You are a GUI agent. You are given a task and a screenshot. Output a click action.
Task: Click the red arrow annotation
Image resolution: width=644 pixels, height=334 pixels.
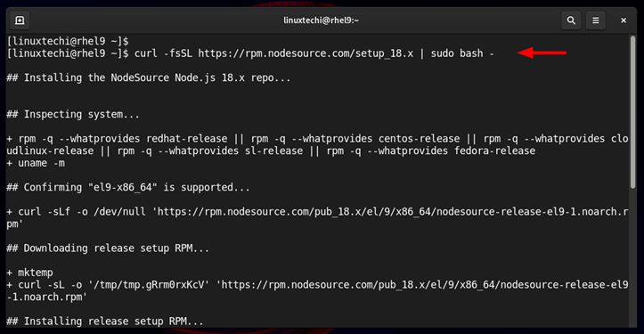point(542,53)
